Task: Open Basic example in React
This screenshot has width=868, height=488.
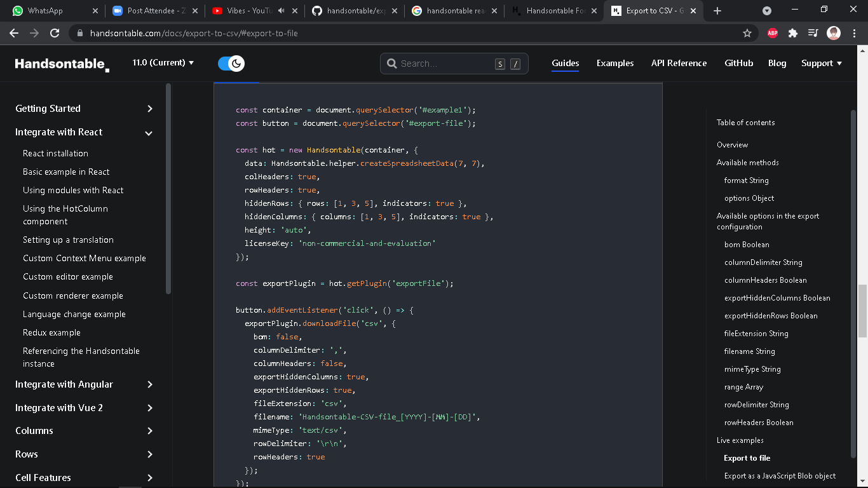Action: pyautogui.click(x=66, y=172)
